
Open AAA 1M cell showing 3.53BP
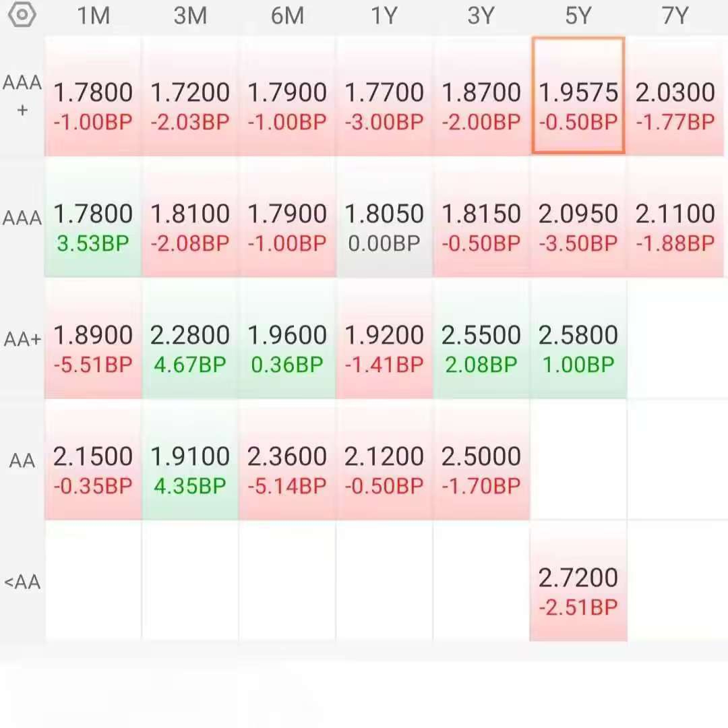(x=93, y=217)
